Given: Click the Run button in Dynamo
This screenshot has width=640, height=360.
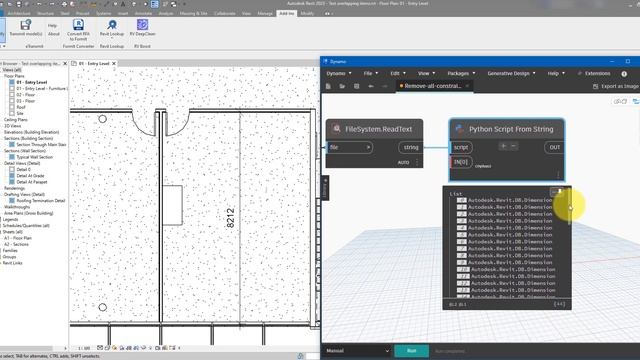Looking at the screenshot, I should coord(411,351).
